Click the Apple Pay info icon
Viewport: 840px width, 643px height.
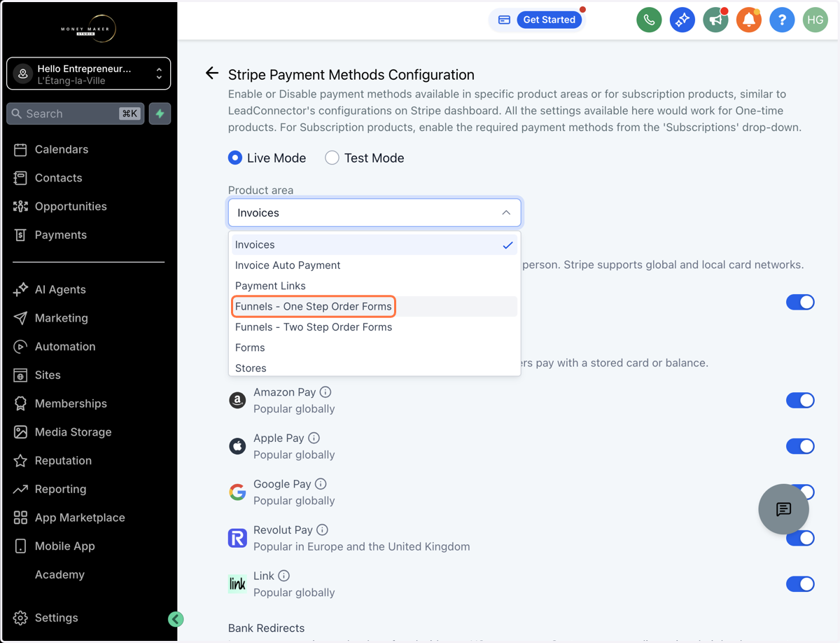(x=314, y=438)
